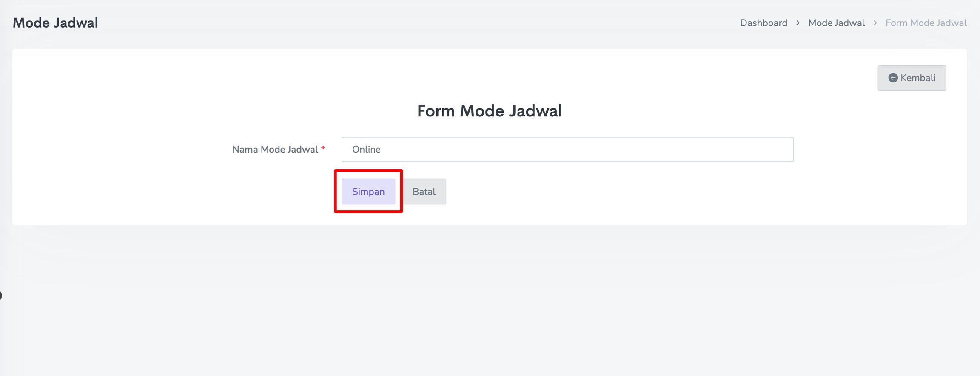This screenshot has height=376, width=980.
Task: Click the Mode Jadwal page title
Action: tap(55, 23)
